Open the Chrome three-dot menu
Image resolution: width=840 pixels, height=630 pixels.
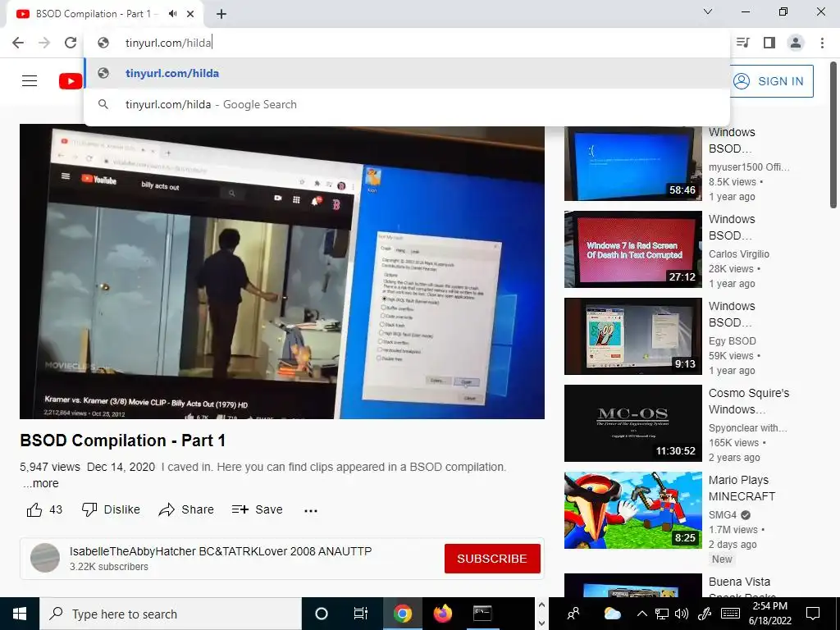point(822,43)
